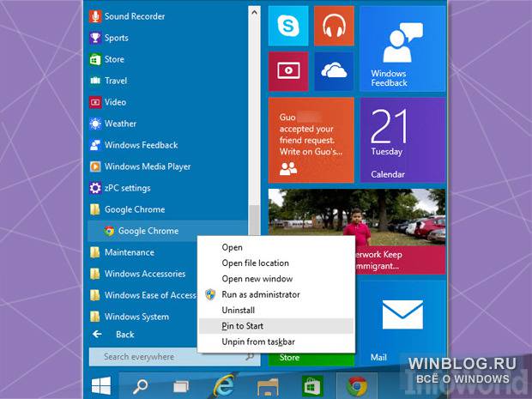The image size is (532, 399).
Task: Open Store in the app list
Action: pyautogui.click(x=107, y=59)
